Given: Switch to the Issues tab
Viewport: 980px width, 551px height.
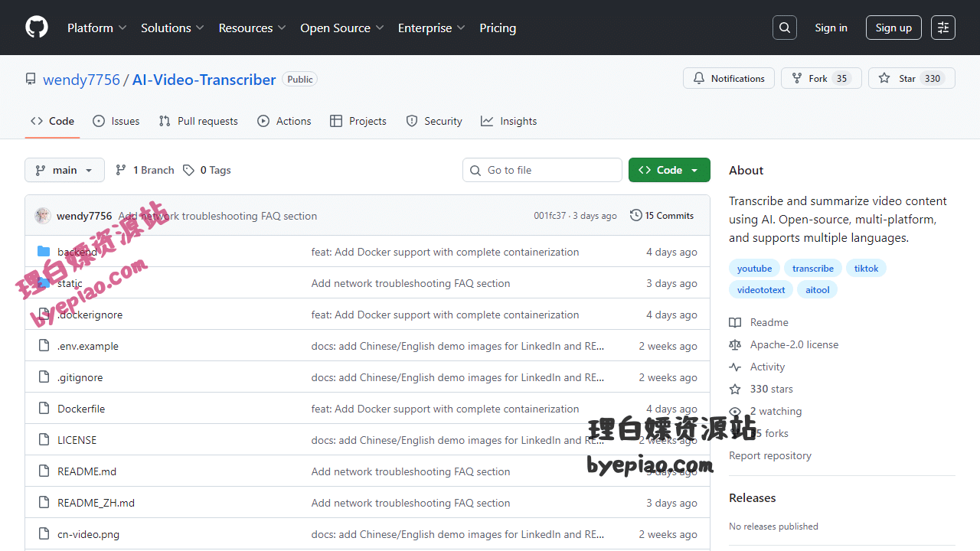Looking at the screenshot, I should click(x=116, y=121).
